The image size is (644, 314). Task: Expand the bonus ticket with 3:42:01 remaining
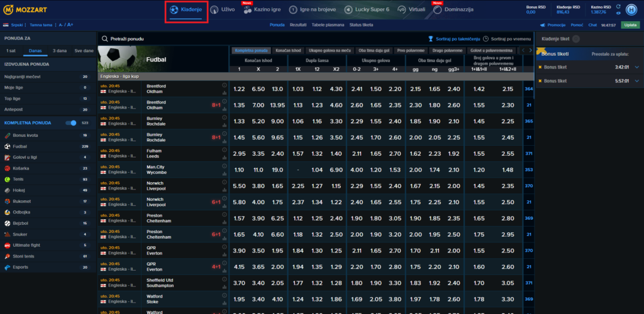click(637, 67)
